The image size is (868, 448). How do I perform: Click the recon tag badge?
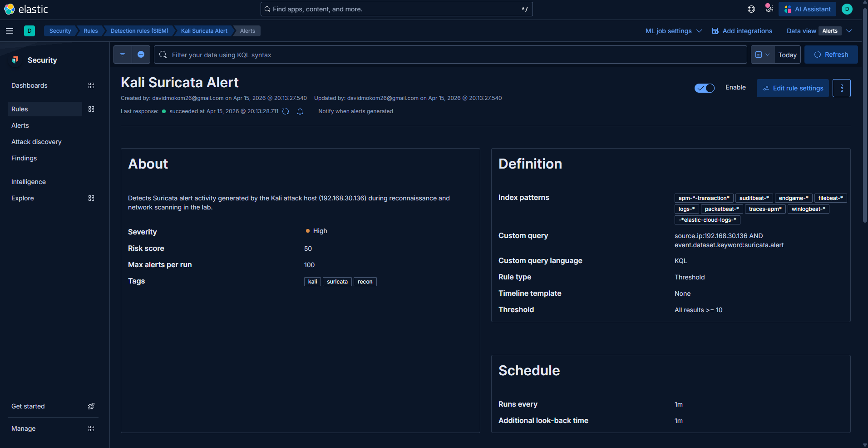(x=365, y=282)
